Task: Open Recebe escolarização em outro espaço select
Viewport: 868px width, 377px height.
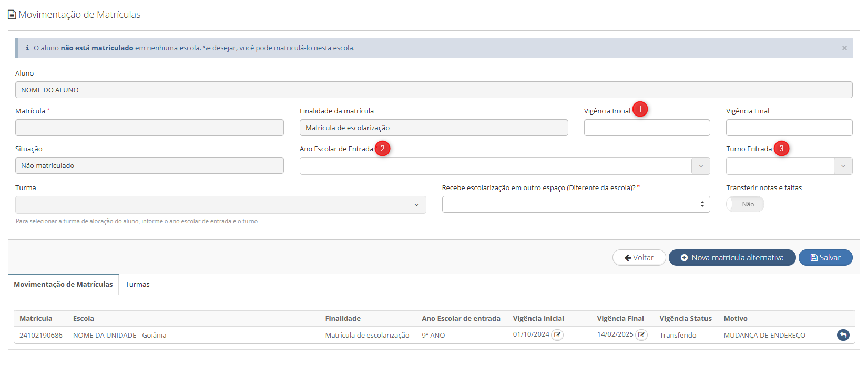Action: coord(576,204)
